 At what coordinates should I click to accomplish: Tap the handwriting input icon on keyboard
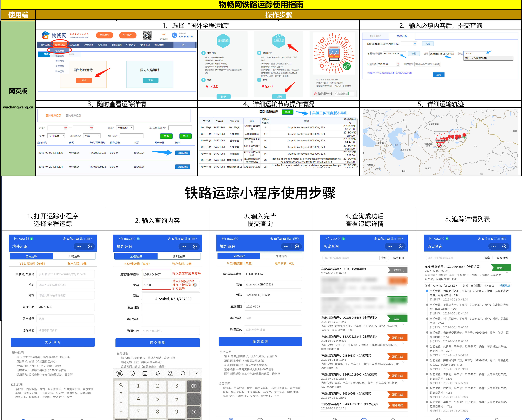click(x=170, y=373)
